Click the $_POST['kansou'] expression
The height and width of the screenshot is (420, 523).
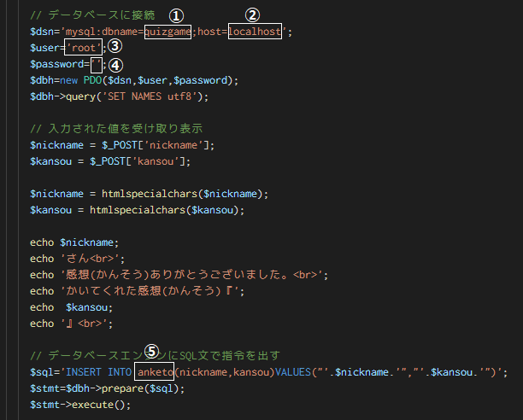tap(138, 161)
